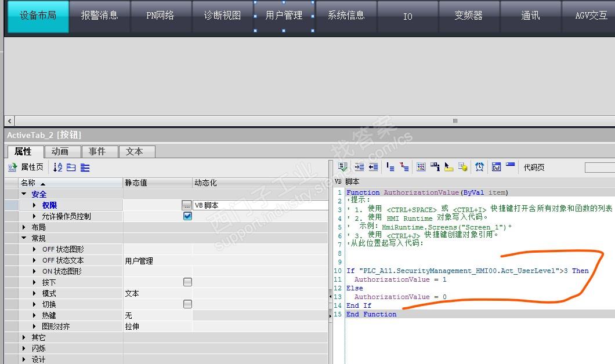
Task: Expand the 其它 group
Action: tap(24, 337)
